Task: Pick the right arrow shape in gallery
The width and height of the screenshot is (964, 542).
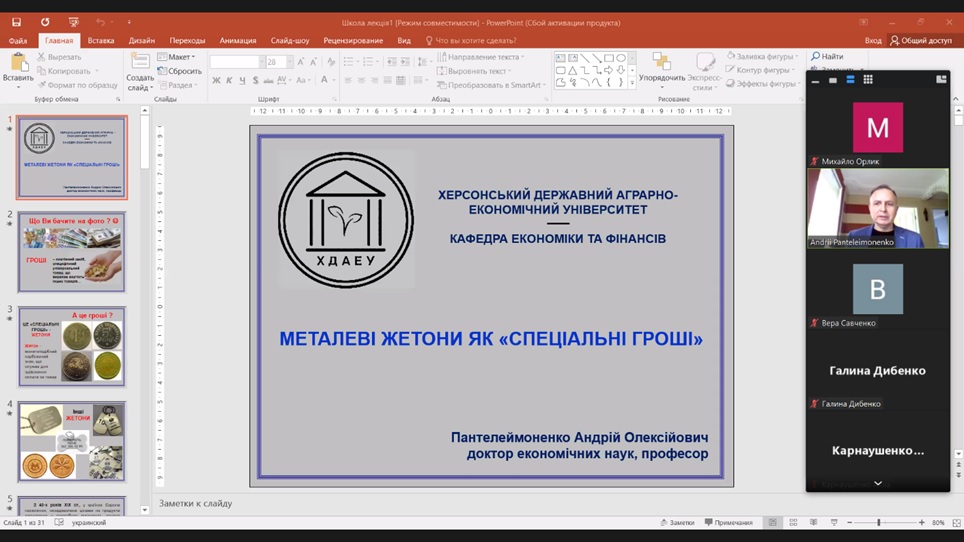Action: pyautogui.click(x=609, y=71)
